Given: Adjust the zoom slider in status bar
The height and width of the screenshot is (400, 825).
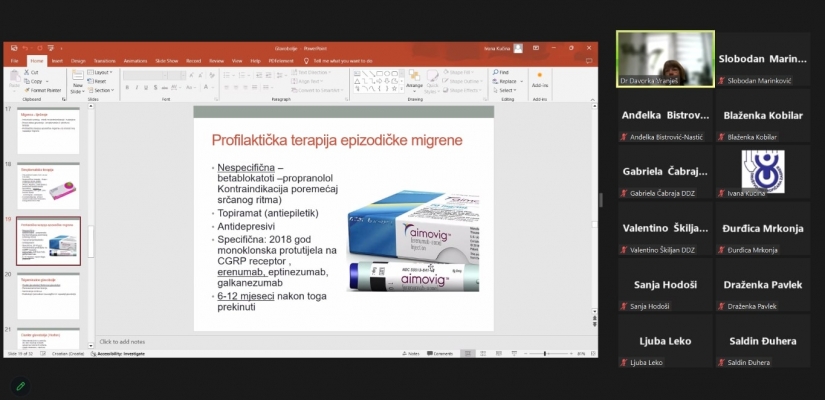Looking at the screenshot, I should [543, 353].
